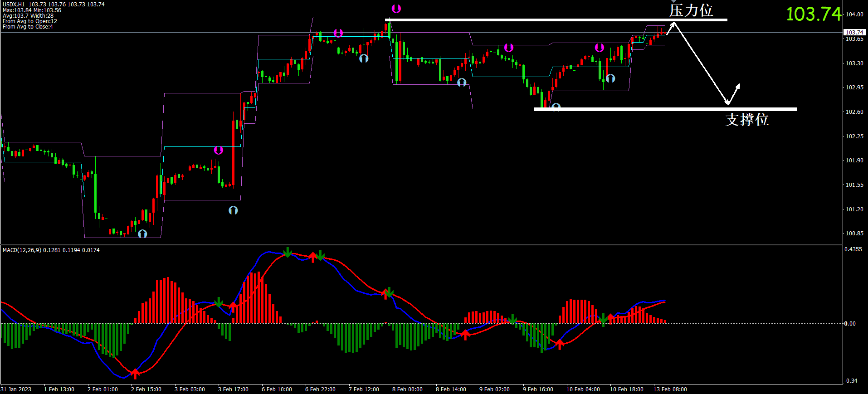Select the 支撑位 support text label
This screenshot has width=868, height=394.
(x=747, y=120)
